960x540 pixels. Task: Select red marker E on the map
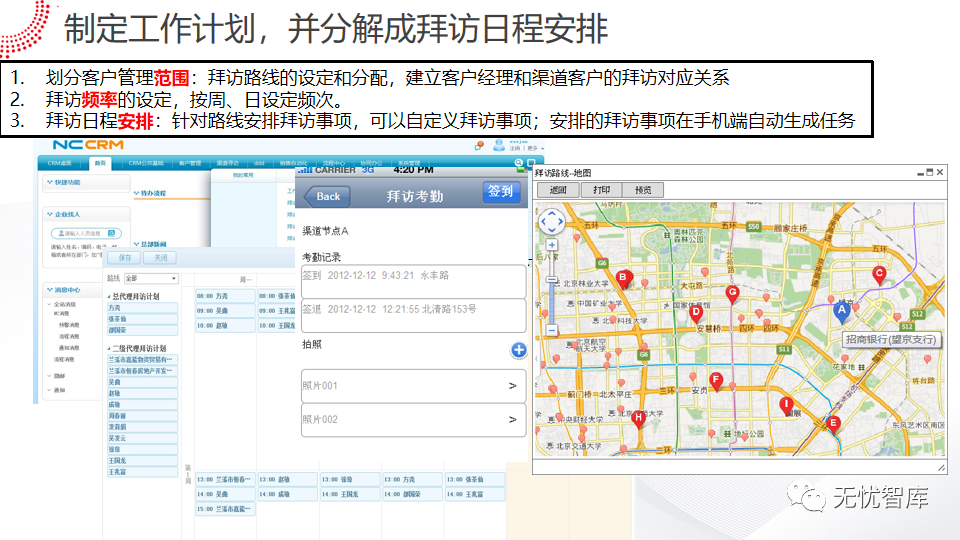click(x=833, y=424)
